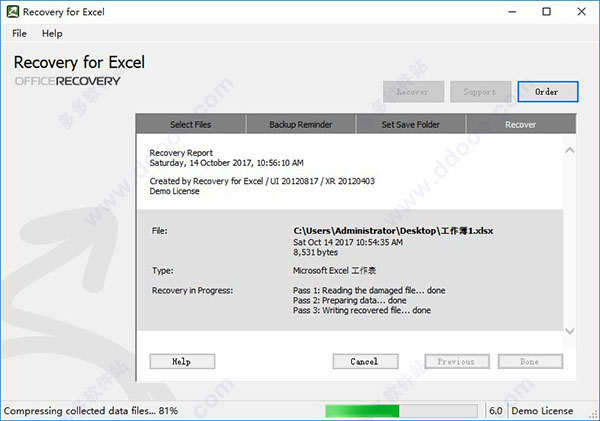The image size is (600, 421).
Task: Click the 'Microsoft Excel 工作表' type value
Action: point(334,271)
